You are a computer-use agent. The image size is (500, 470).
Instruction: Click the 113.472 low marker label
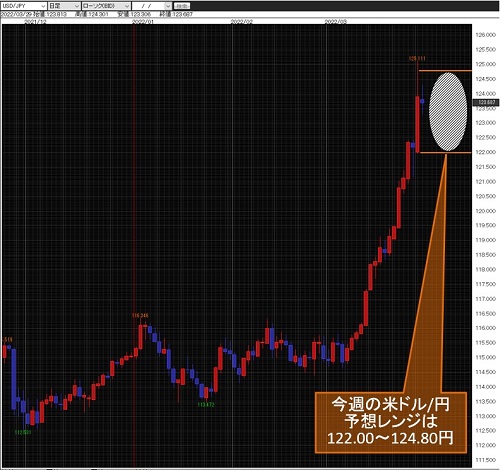(206, 405)
